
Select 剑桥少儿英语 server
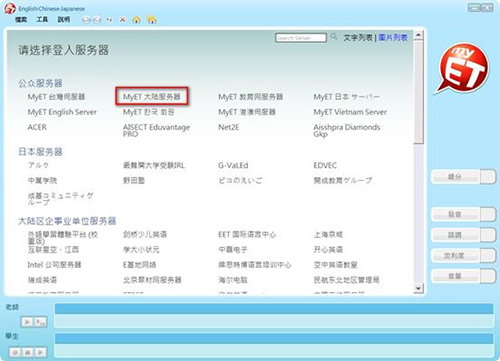(x=145, y=234)
